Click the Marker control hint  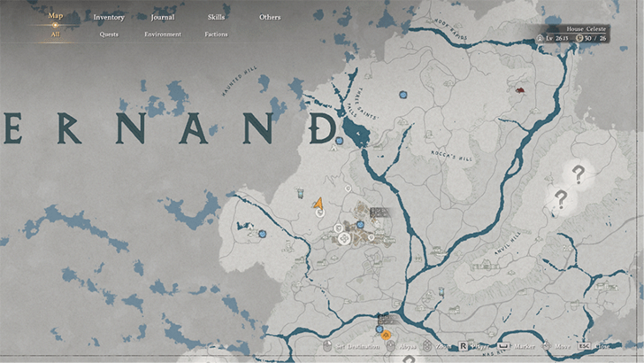click(517, 346)
